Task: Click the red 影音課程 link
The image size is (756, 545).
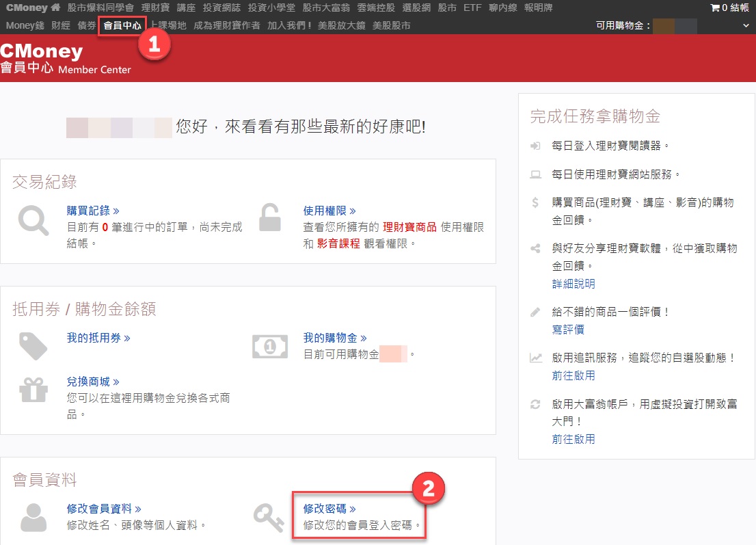Action: point(338,243)
